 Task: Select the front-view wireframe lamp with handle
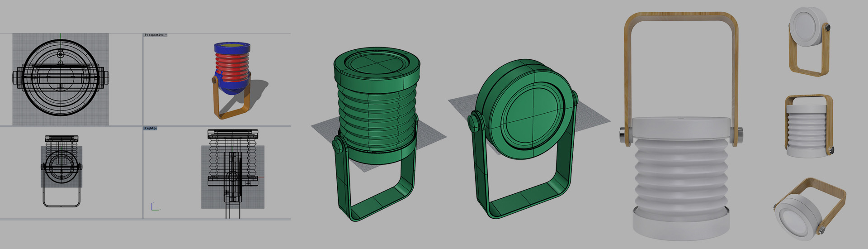pyautogui.click(x=61, y=170)
